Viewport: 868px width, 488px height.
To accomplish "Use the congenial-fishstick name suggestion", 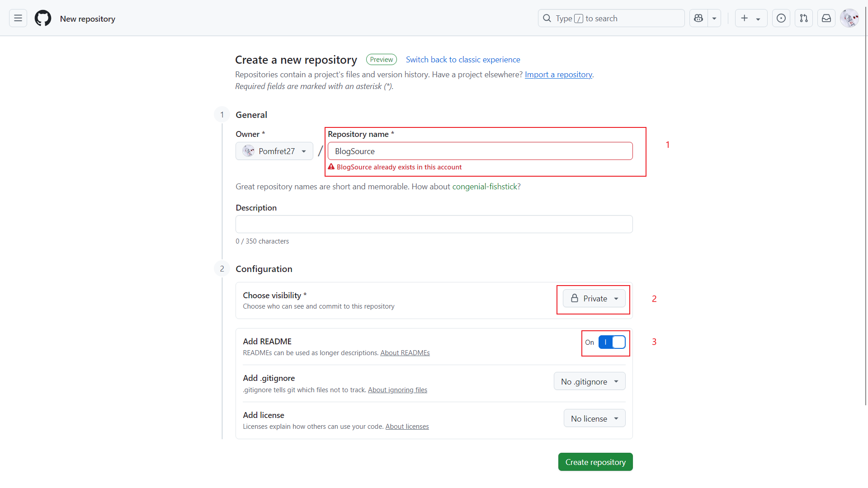I will (485, 187).
